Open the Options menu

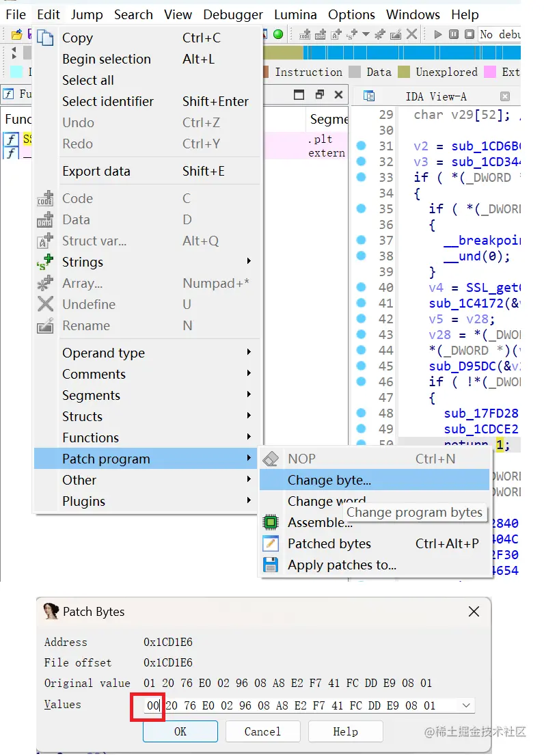coord(351,14)
